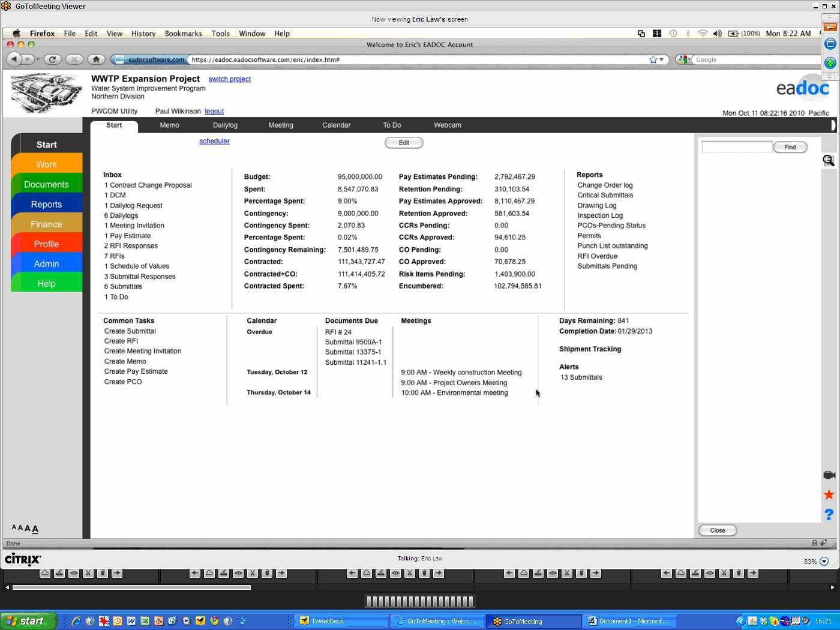This screenshot has height=630, width=840.
Task: Click the bookmark star in address bar
Action: click(x=653, y=59)
